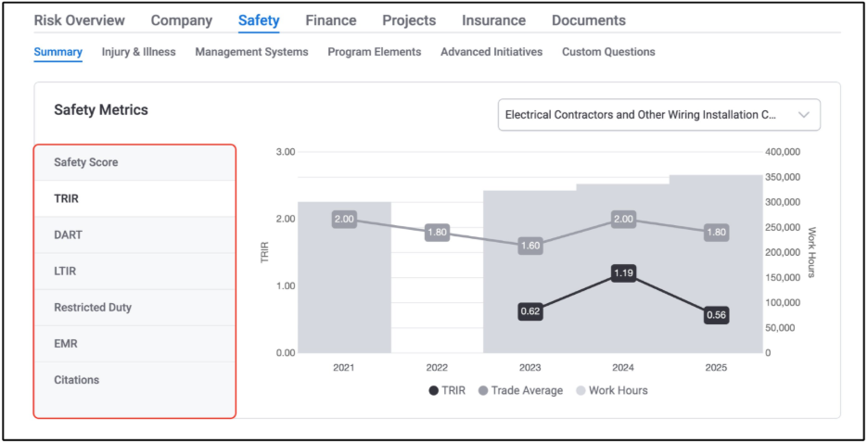Expand the trade dropdown chevron
Screen dimensions: 868x443
point(804,115)
